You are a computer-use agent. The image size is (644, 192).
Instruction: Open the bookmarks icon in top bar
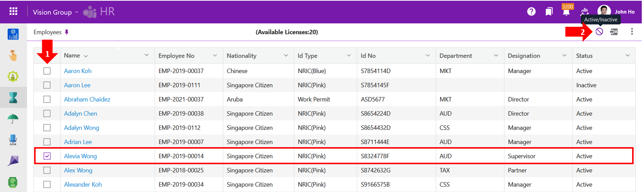pyautogui.click(x=549, y=12)
